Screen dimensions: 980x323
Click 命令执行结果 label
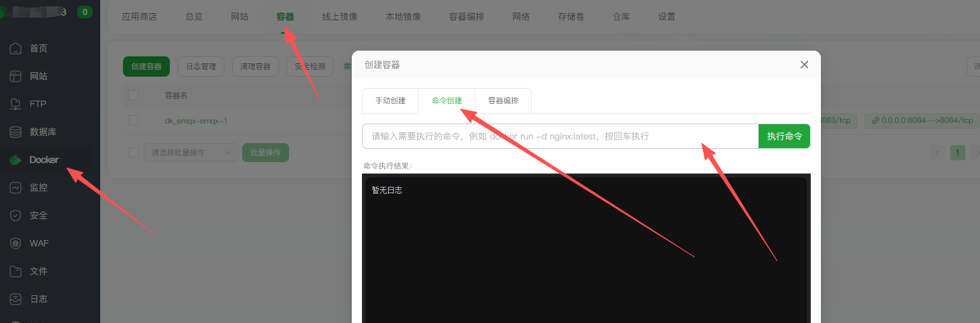(x=388, y=166)
